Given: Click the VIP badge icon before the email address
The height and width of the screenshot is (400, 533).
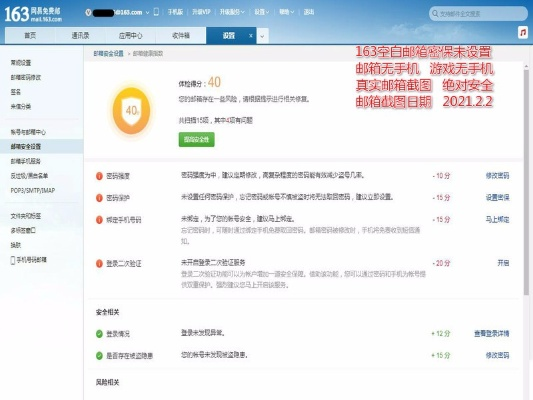Looking at the screenshot, I should point(88,13).
